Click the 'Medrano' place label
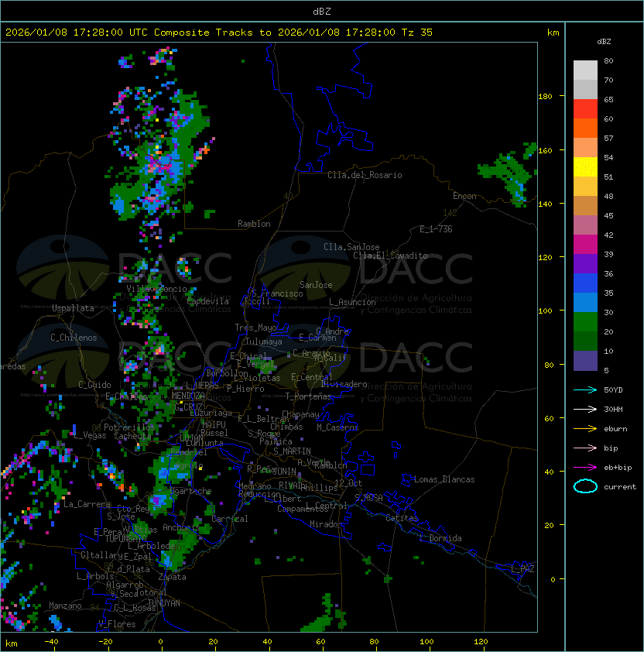Screen dimensions: 644x652 tap(255, 486)
